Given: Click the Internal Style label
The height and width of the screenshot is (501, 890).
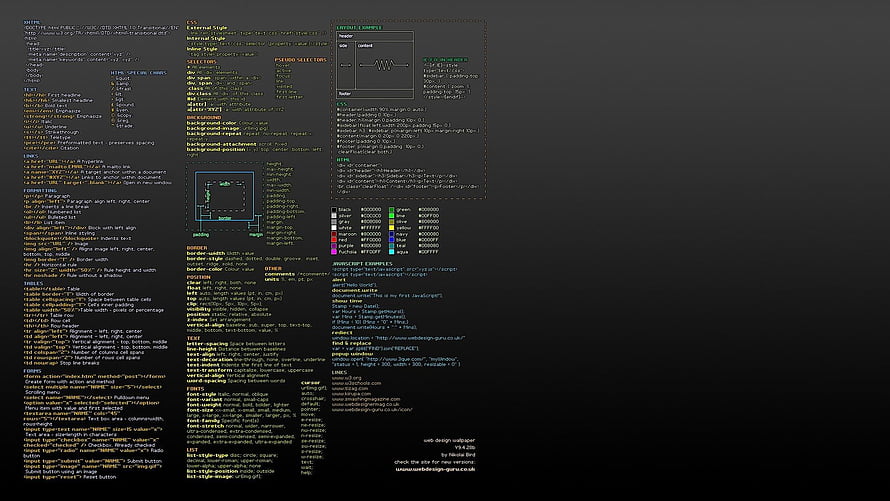Looking at the screenshot, I should [x=206, y=38].
